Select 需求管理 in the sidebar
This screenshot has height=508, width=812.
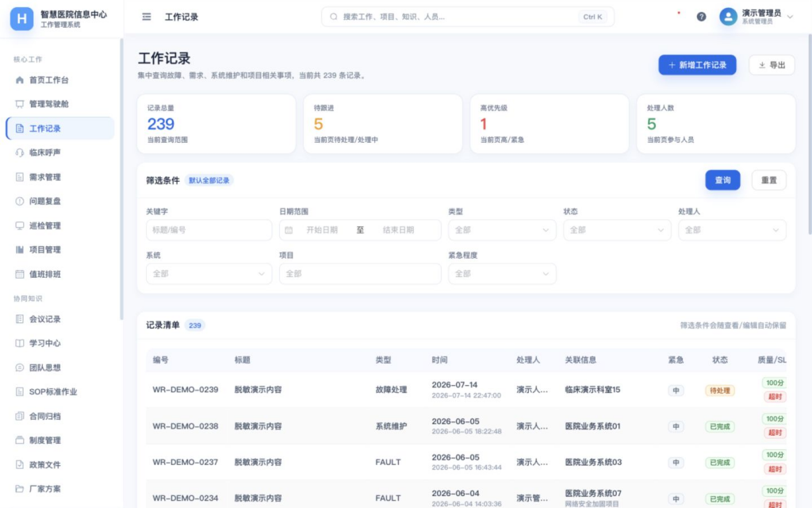tap(60, 177)
